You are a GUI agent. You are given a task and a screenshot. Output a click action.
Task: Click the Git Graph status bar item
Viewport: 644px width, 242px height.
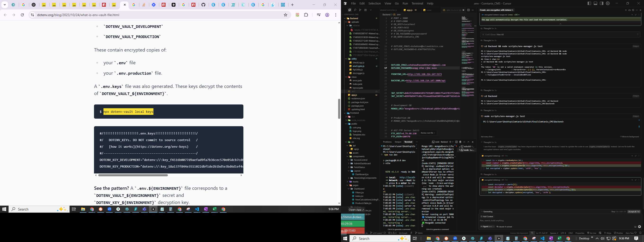[403, 233]
